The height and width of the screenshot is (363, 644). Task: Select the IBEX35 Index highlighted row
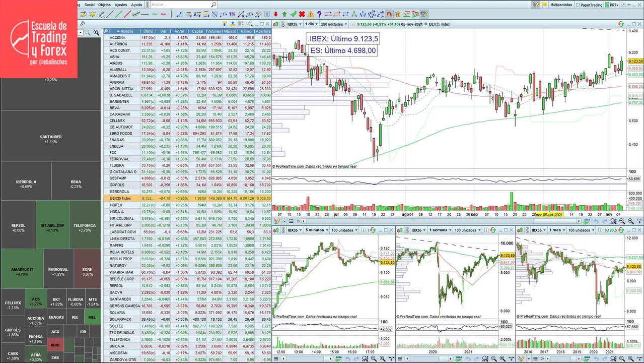coord(187,199)
